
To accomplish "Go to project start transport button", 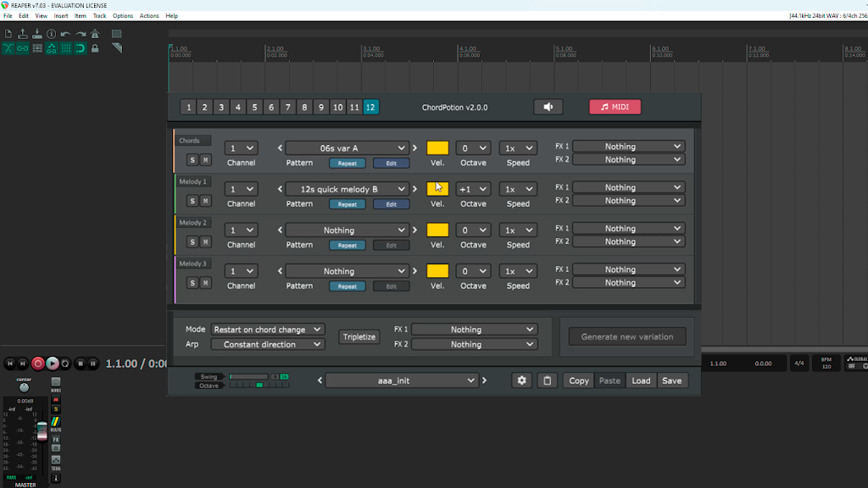I will 10,363.
